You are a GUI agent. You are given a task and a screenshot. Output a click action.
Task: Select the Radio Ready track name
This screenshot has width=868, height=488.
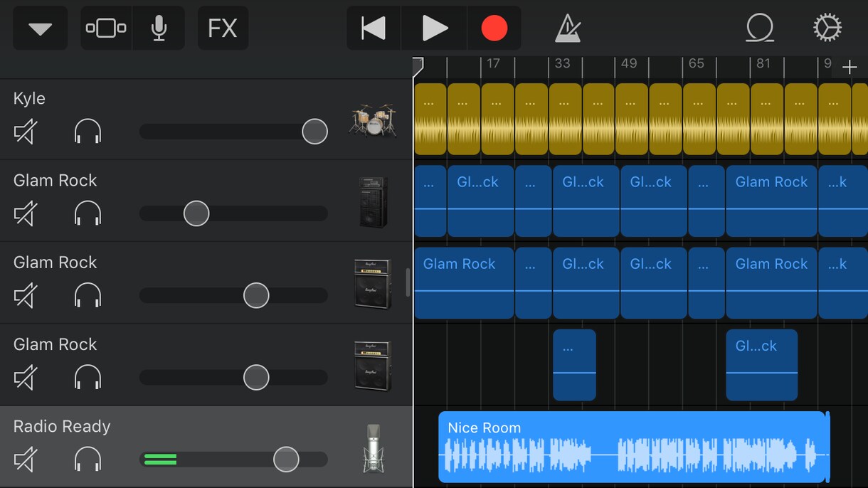click(62, 426)
